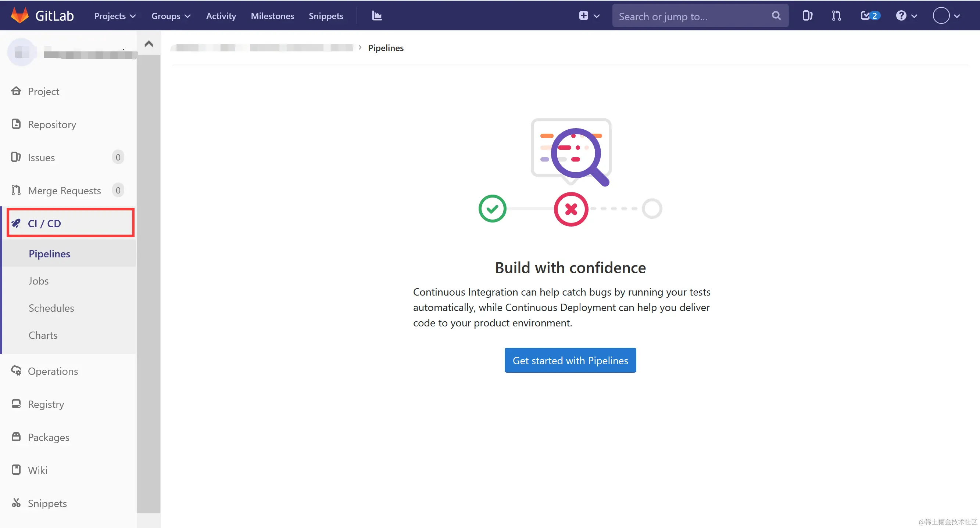Expand the Projects dropdown menu
The width and height of the screenshot is (980, 528).
click(115, 16)
